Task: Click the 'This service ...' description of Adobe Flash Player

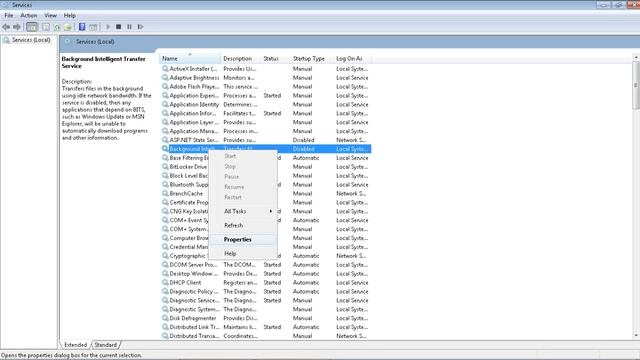Action: [240, 87]
